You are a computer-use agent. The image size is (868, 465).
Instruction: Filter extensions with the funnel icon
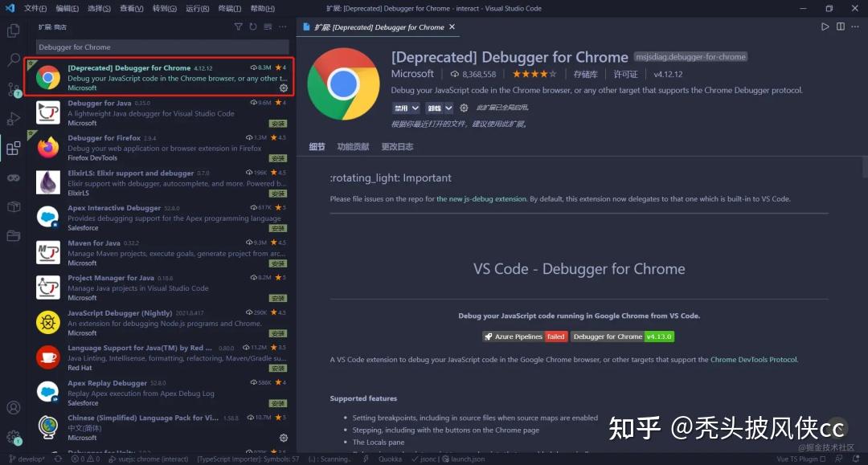pos(238,27)
